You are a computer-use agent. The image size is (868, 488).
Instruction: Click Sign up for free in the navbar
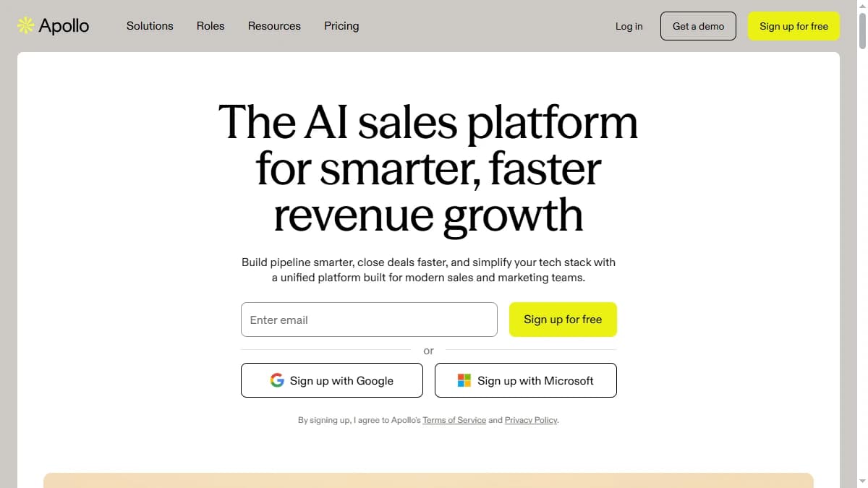click(x=793, y=26)
